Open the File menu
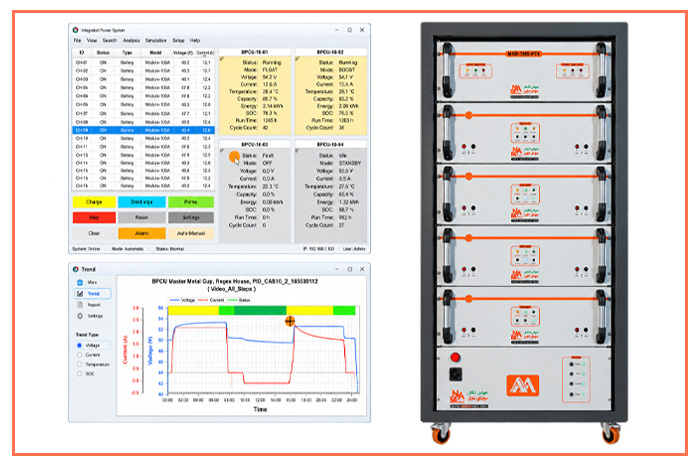Image resolution: width=700 pixels, height=467 pixels. (x=77, y=40)
